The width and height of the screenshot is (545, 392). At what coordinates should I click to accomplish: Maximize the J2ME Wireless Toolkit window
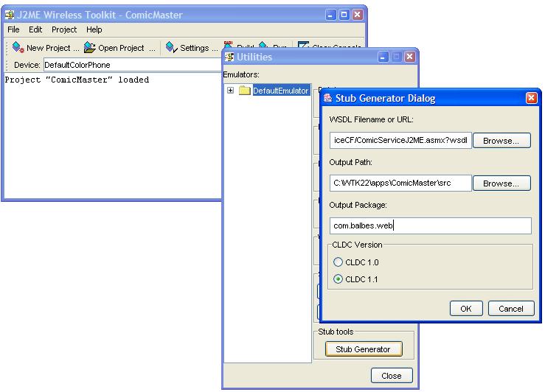(x=344, y=15)
